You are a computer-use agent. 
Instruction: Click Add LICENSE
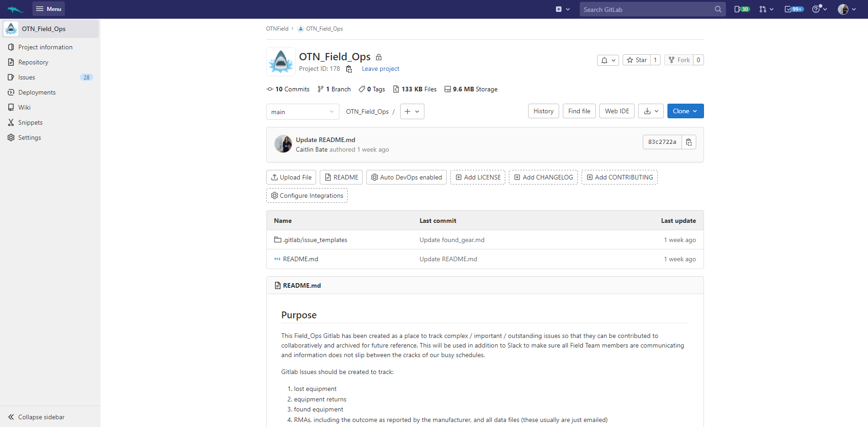click(x=478, y=177)
